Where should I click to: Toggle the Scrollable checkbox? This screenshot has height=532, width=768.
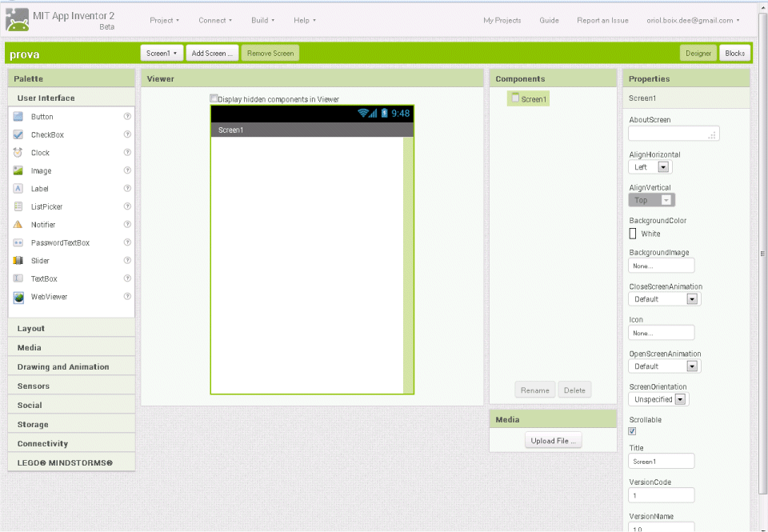[633, 431]
